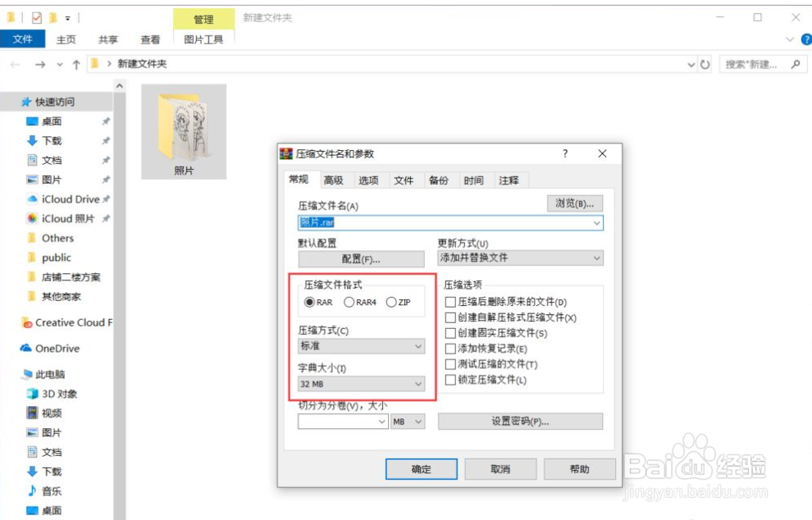Viewport: 812px width, 520px height.
Task: Open the Creative Cloud Files folder
Action: tap(67, 322)
